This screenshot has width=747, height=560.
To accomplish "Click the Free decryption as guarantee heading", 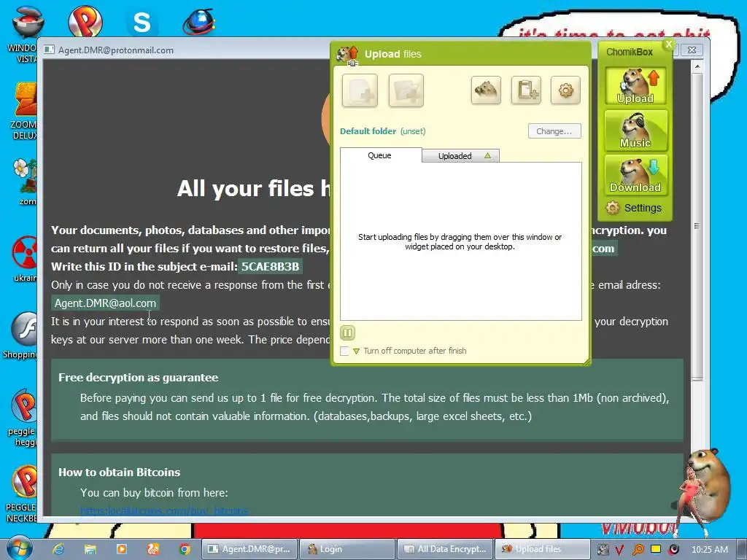I will (x=138, y=378).
